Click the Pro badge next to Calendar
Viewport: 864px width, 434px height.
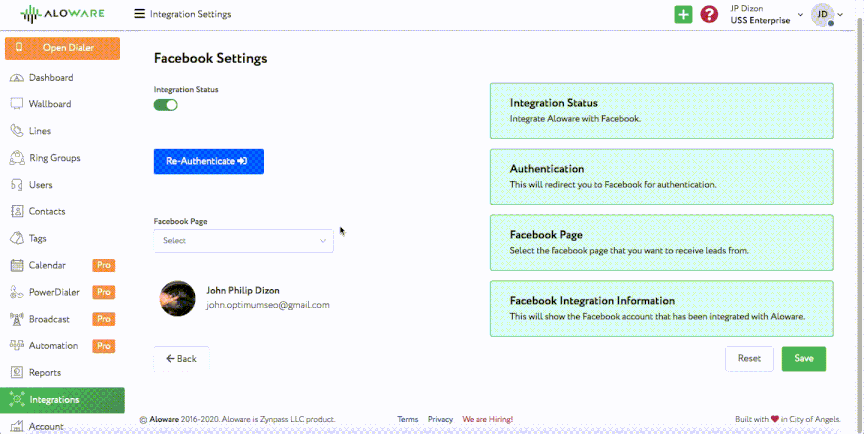(x=104, y=265)
